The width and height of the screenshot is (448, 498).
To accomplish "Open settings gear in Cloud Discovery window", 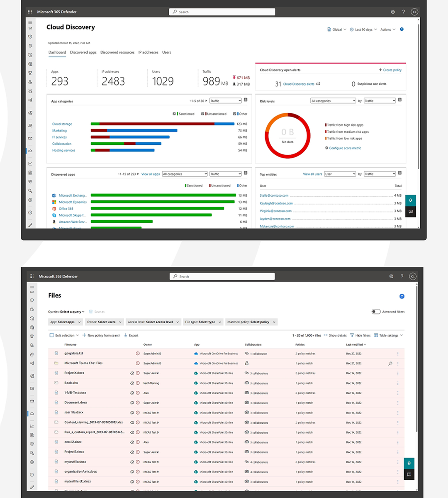I will [x=393, y=12].
